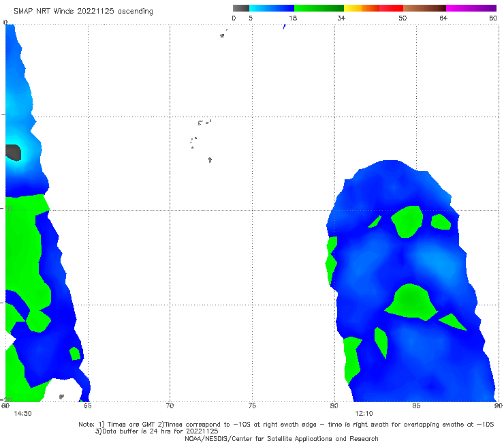Click the longitude axis label '85'
The width and height of the screenshot is (504, 443).
(416, 406)
